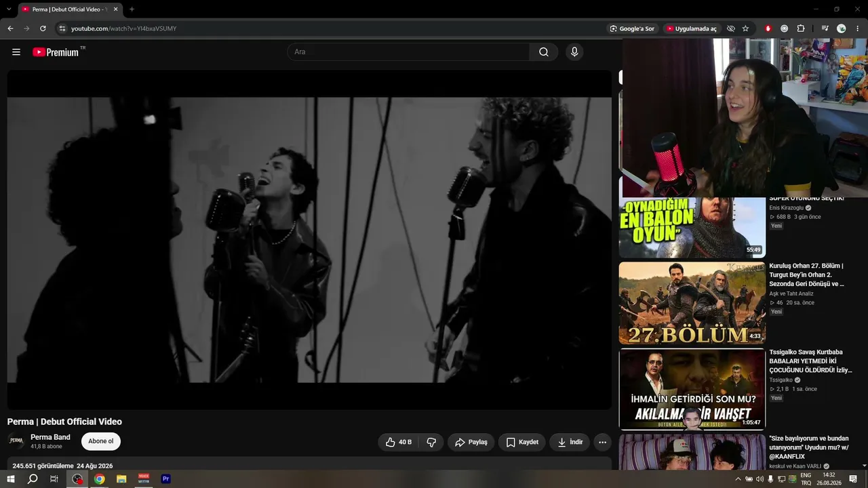Viewport: 868px width, 488px height.
Task: Switch the ENG TRQ keyboard language
Action: pos(806,479)
